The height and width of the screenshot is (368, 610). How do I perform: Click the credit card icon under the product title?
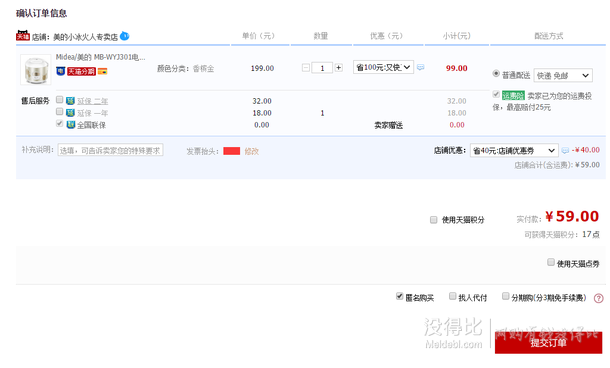point(102,71)
